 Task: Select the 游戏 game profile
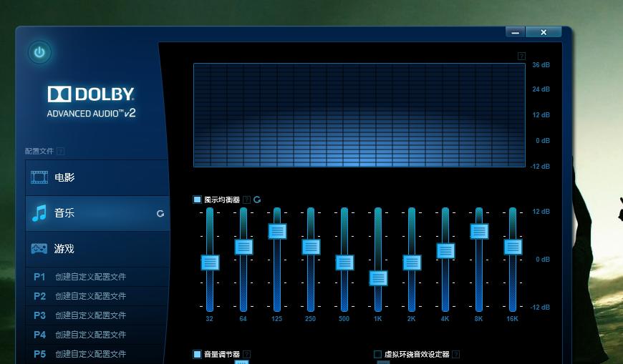[x=97, y=249]
